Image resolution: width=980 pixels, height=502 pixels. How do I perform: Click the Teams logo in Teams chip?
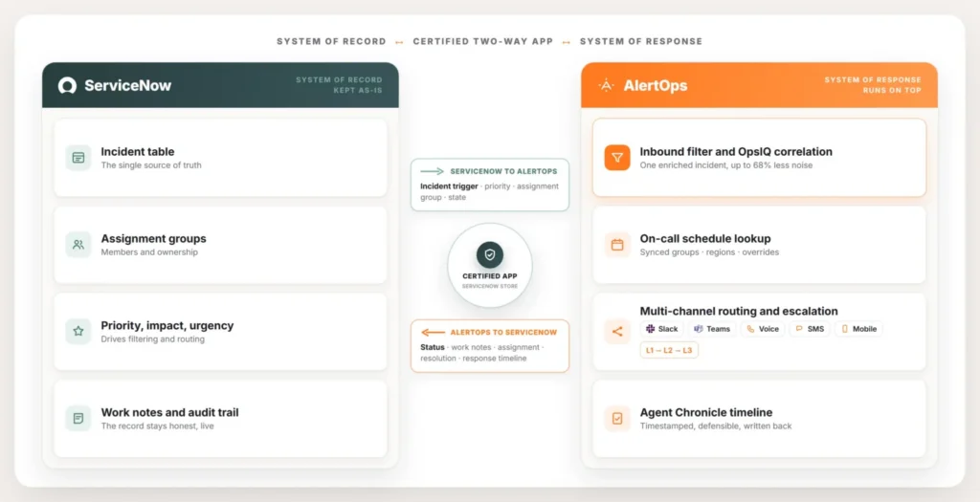tap(698, 328)
